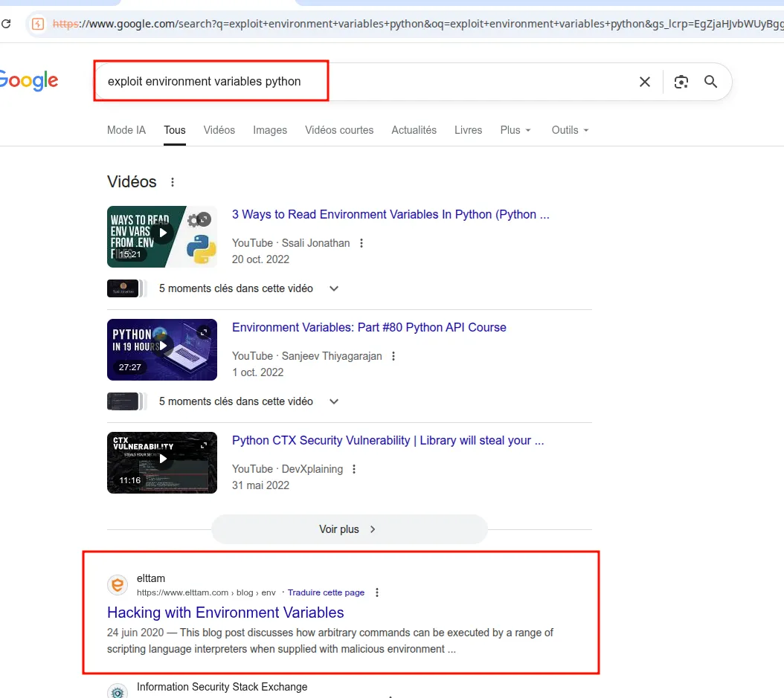Open the Hacking with Environment Variables link
The image size is (784, 698).
[x=225, y=613]
